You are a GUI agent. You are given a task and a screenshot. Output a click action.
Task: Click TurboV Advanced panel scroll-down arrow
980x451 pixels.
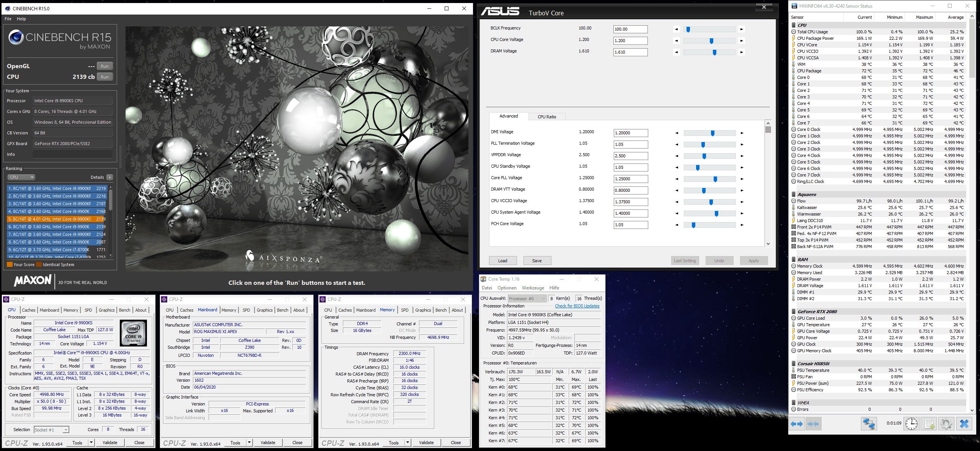point(768,243)
